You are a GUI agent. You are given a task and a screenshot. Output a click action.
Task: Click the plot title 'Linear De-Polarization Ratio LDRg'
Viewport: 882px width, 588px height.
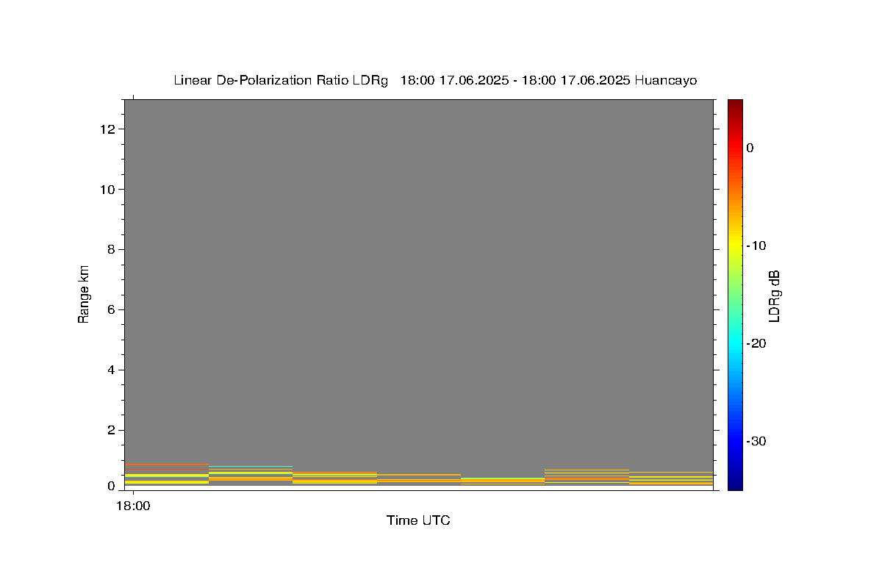coord(280,80)
